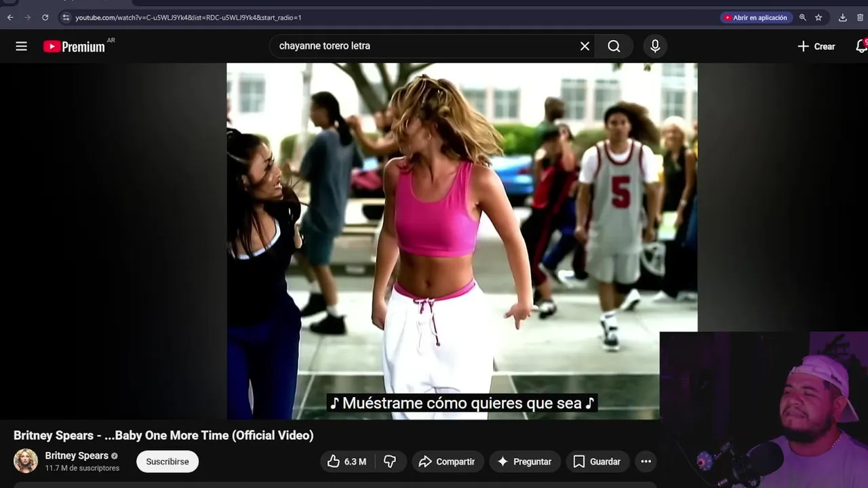Open the Crear menu

pos(816,46)
